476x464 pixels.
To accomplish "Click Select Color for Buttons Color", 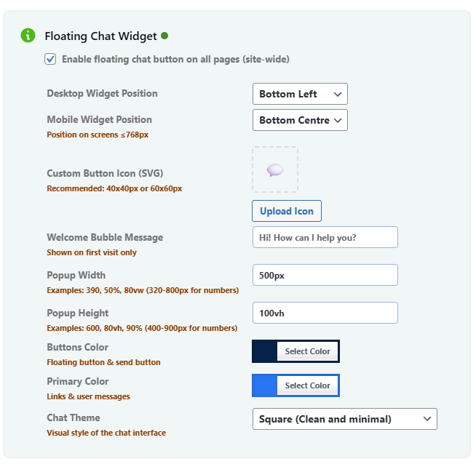I will [x=307, y=351].
